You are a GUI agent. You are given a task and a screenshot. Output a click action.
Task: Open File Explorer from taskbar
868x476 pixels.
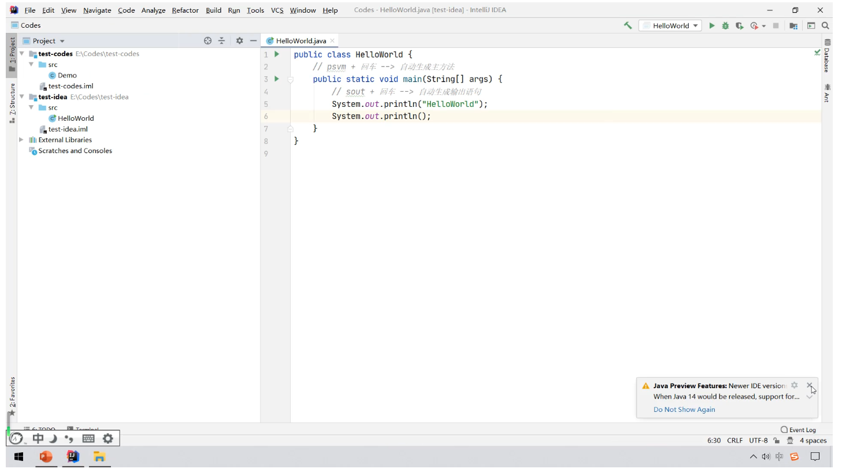pyautogui.click(x=99, y=457)
